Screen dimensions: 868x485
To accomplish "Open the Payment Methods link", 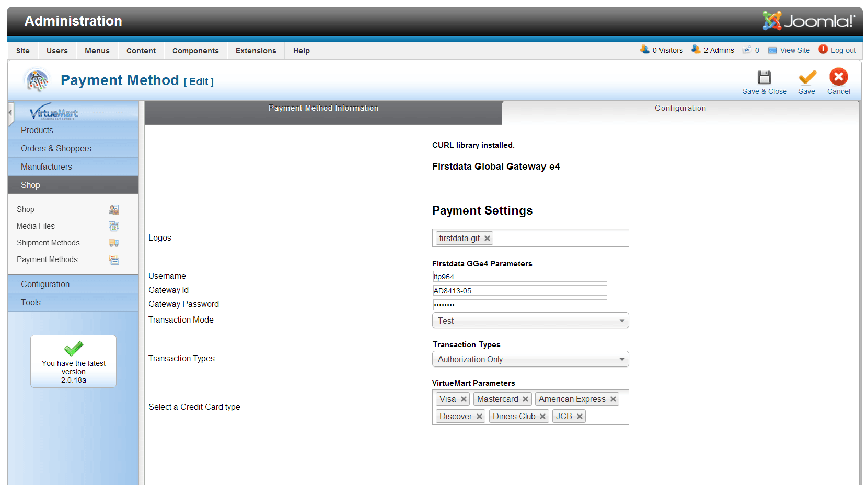I will pos(47,259).
